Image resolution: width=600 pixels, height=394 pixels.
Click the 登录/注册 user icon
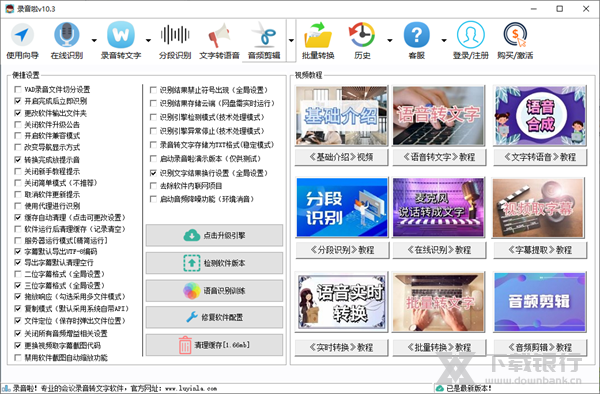point(471,41)
